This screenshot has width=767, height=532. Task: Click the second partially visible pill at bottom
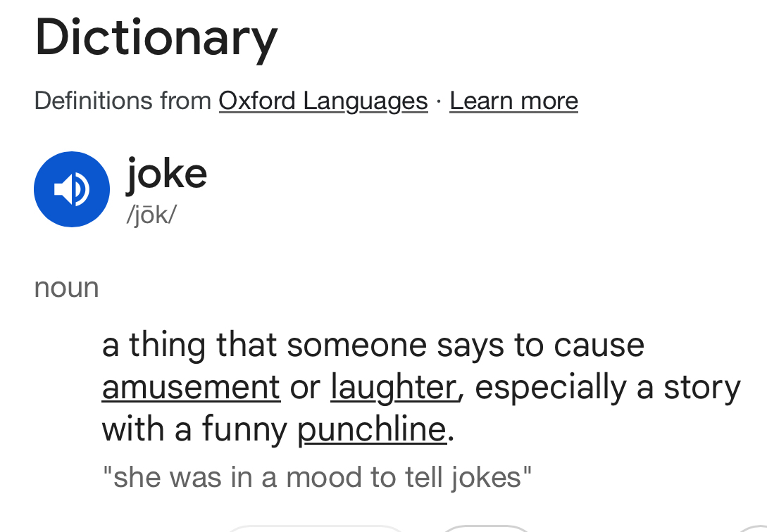tap(486, 528)
